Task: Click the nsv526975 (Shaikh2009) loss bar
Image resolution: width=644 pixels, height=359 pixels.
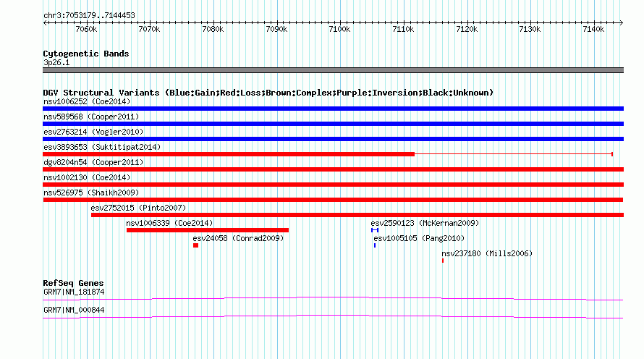Action: click(x=333, y=200)
